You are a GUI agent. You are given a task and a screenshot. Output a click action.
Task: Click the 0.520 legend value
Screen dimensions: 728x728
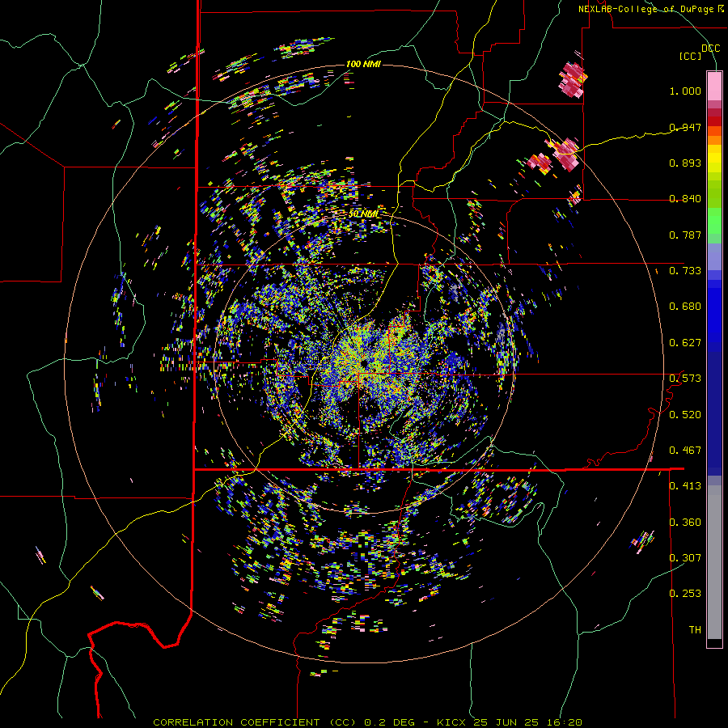(x=685, y=414)
